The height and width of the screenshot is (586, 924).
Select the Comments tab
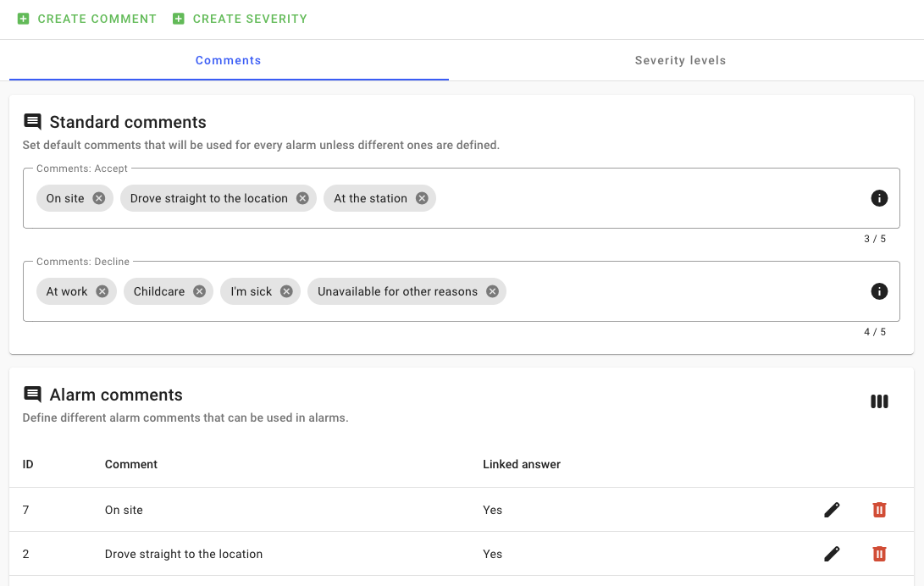(x=228, y=60)
